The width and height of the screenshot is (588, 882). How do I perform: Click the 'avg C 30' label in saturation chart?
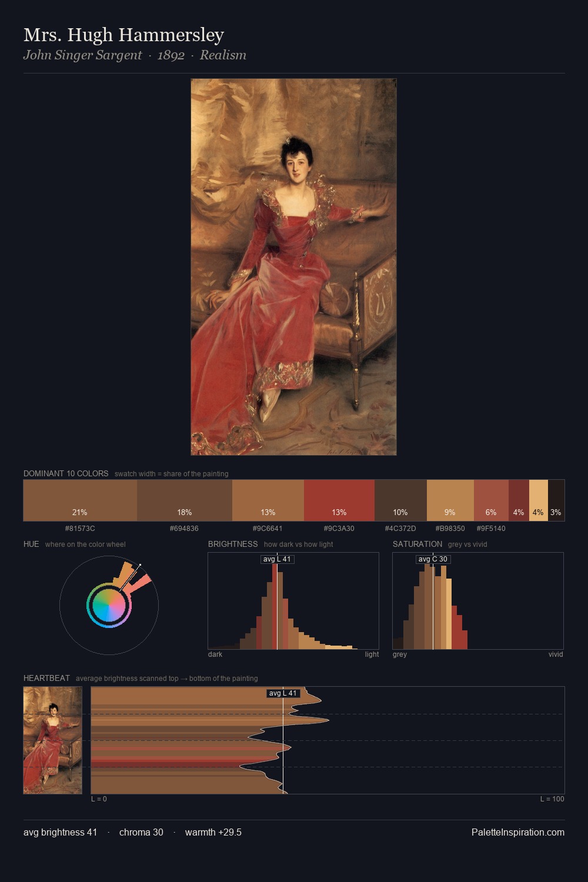(433, 559)
